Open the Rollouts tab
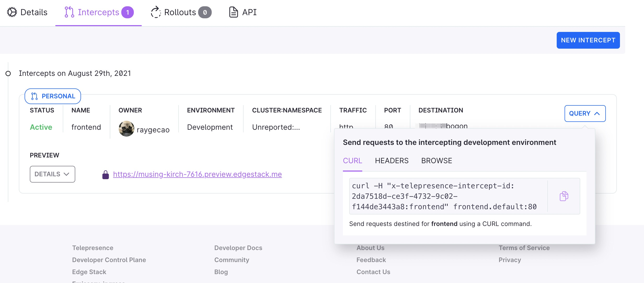This screenshot has height=283, width=644. pos(180,12)
